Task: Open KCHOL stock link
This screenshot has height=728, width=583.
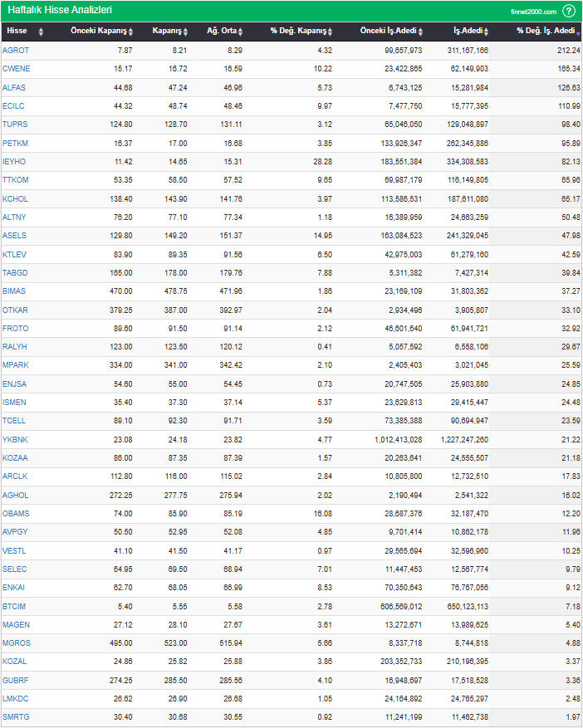Action: (15, 198)
